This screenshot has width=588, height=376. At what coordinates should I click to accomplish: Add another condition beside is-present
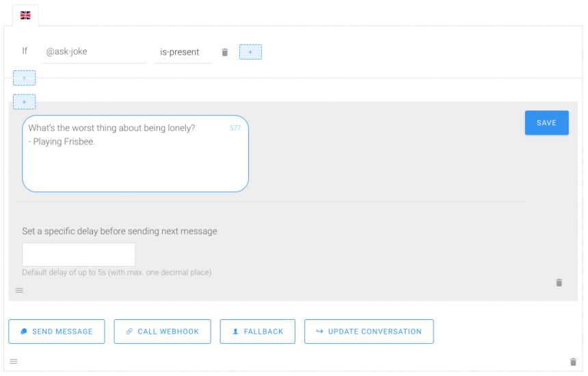point(250,52)
